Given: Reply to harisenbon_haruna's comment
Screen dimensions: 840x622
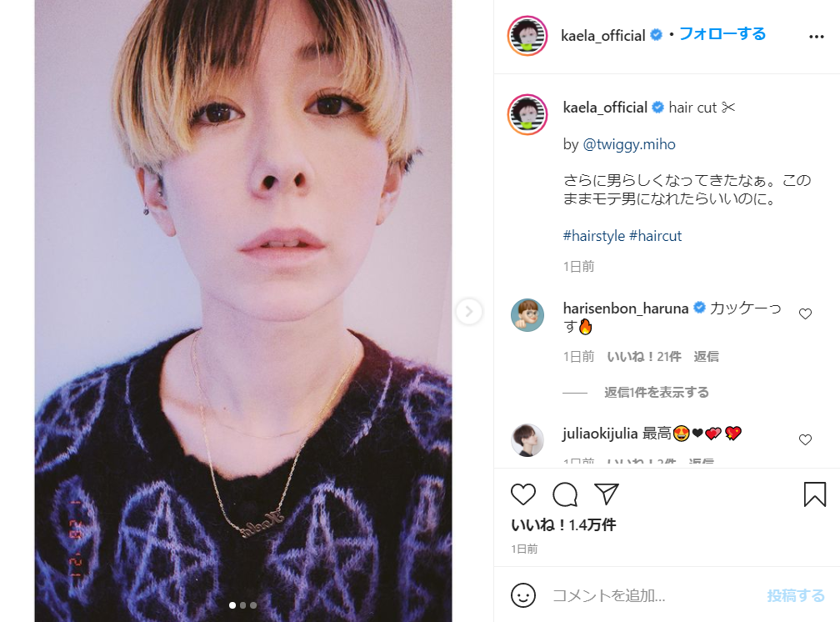Looking at the screenshot, I should [x=707, y=356].
